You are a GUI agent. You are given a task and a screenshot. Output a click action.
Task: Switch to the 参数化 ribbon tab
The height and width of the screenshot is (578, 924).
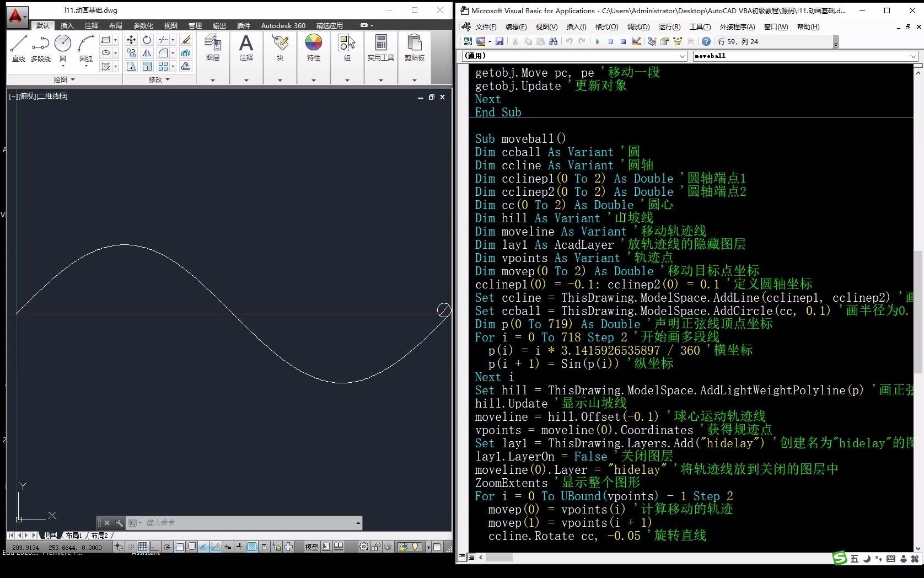click(143, 25)
